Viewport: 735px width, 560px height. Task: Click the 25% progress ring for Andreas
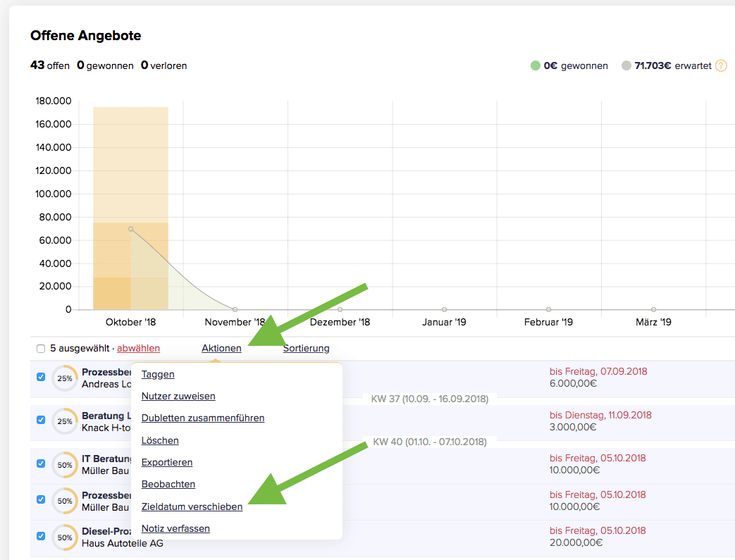pyautogui.click(x=65, y=378)
